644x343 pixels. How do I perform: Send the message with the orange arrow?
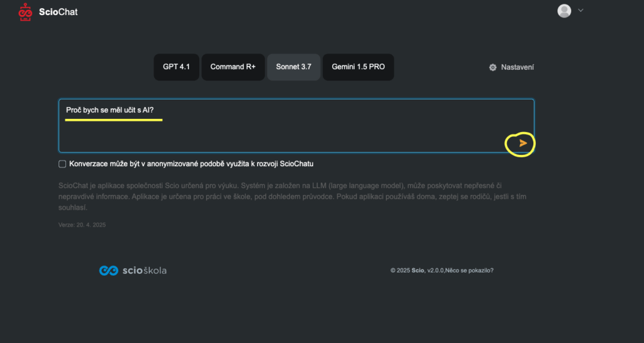point(523,143)
